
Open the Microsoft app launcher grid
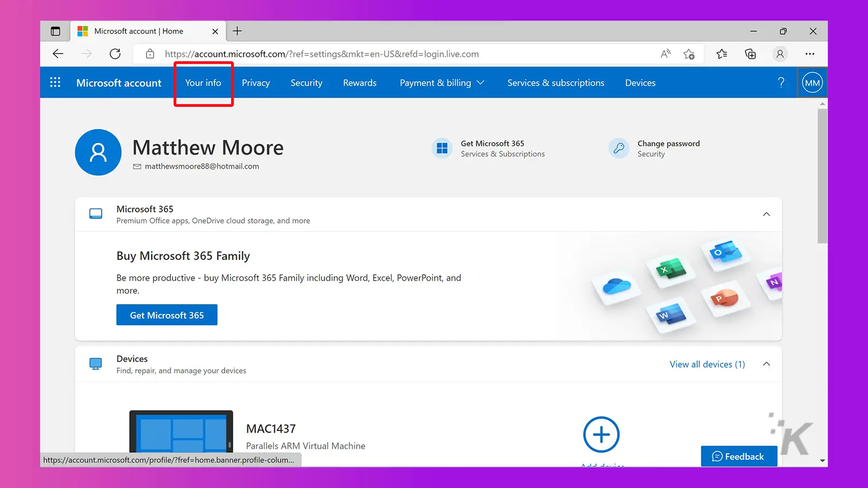[x=55, y=82]
